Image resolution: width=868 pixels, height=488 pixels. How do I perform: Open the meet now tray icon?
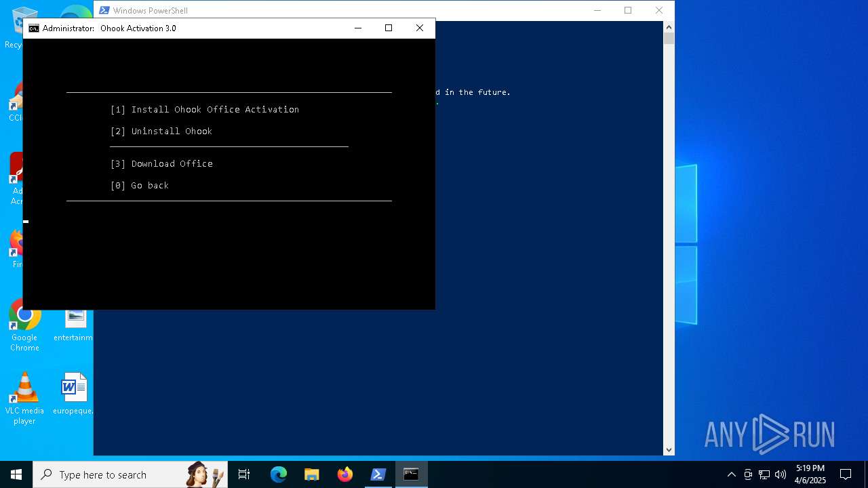748,474
